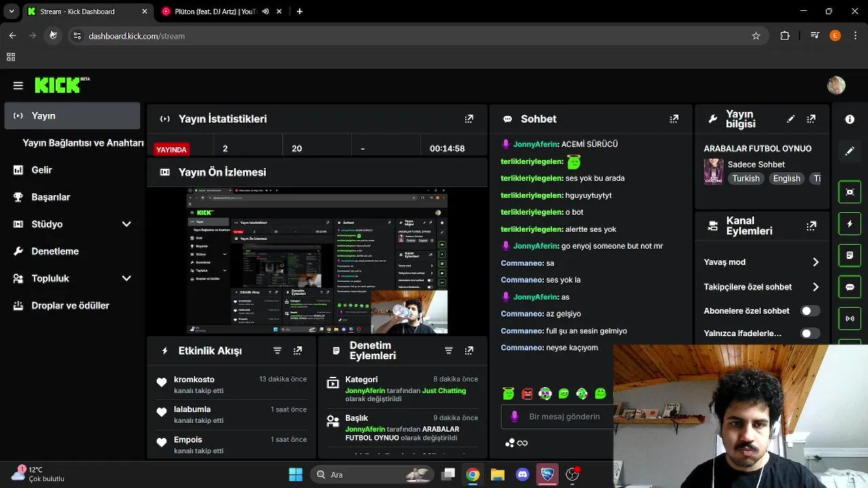The height and width of the screenshot is (488, 868).
Task: Click the Windows Start button
Action: click(x=296, y=474)
